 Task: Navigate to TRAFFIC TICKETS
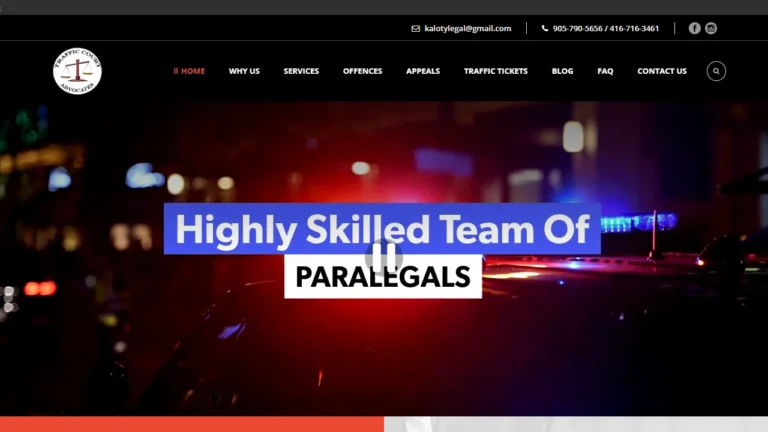pos(496,71)
